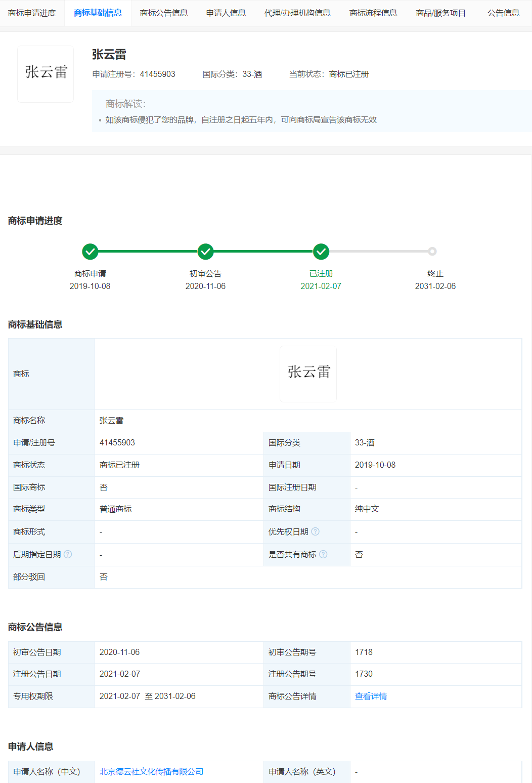Click the 后期指定日期 help question icon
The image size is (532, 783).
[68, 554]
